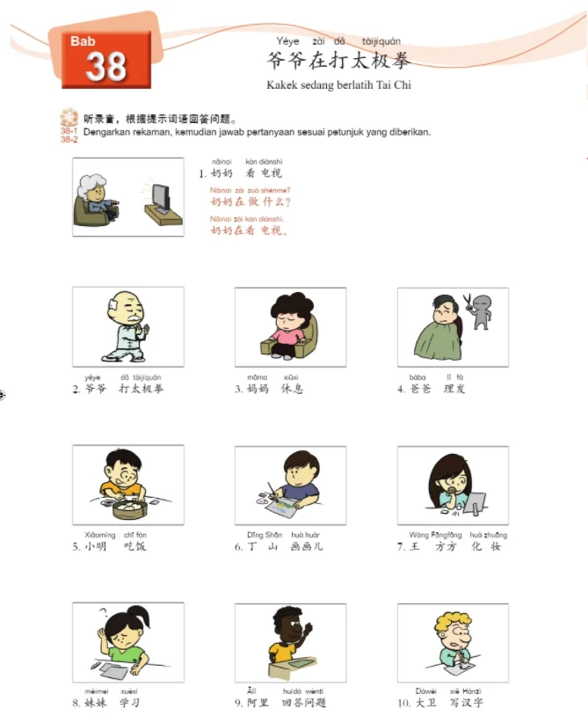Select the Xiaoming eating dumplings picture

click(128, 485)
